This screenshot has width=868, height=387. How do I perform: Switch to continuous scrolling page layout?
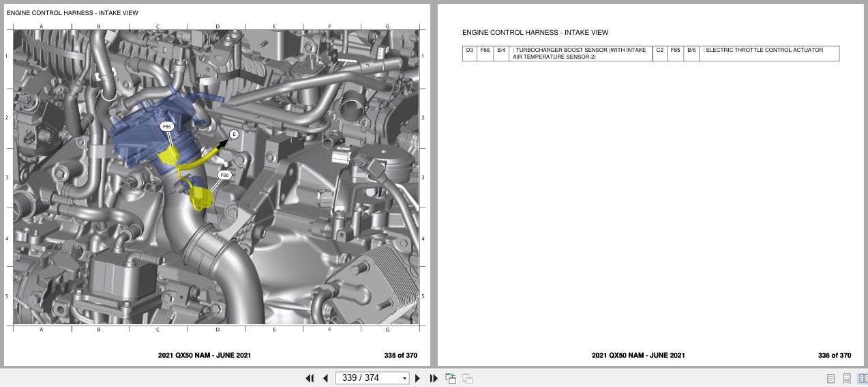pos(847,378)
